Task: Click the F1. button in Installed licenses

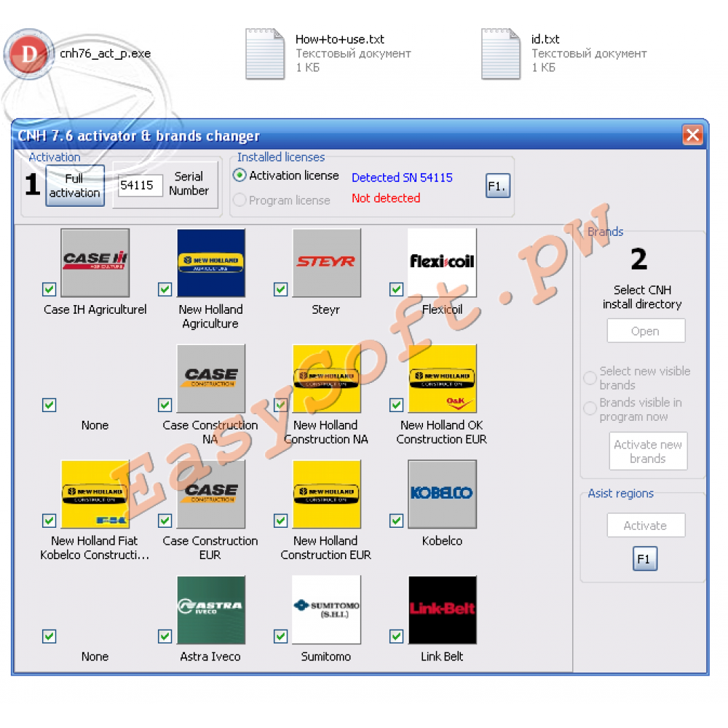Action: click(498, 186)
